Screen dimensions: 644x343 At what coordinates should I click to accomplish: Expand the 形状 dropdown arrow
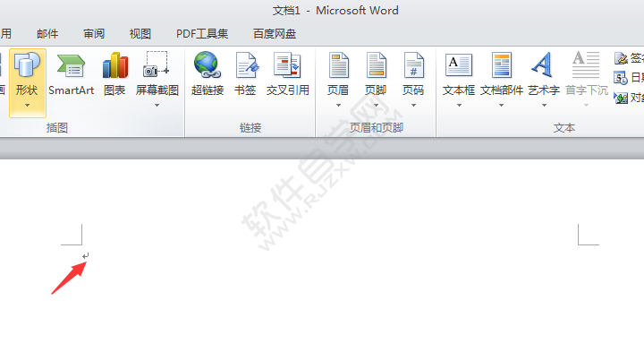pos(28,106)
